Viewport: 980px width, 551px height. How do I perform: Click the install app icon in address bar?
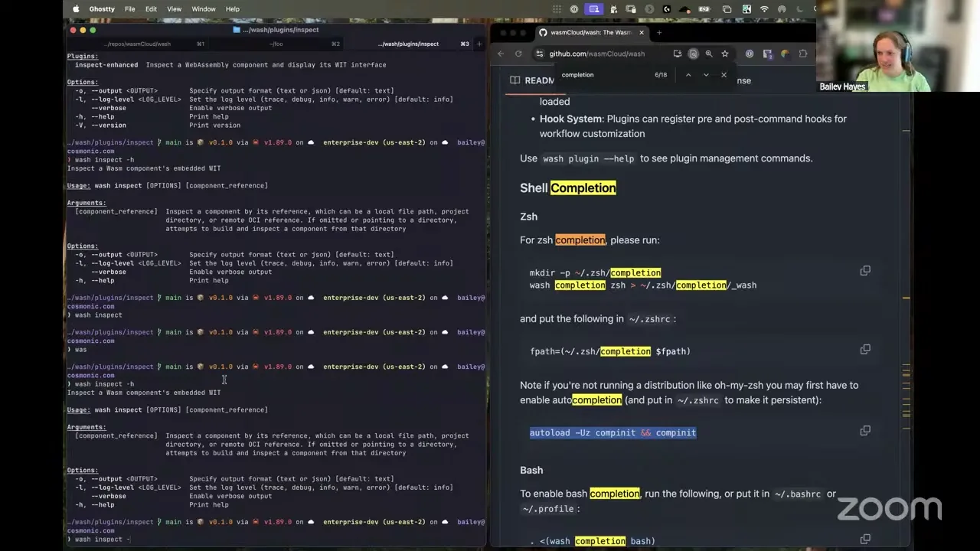pyautogui.click(x=678, y=54)
